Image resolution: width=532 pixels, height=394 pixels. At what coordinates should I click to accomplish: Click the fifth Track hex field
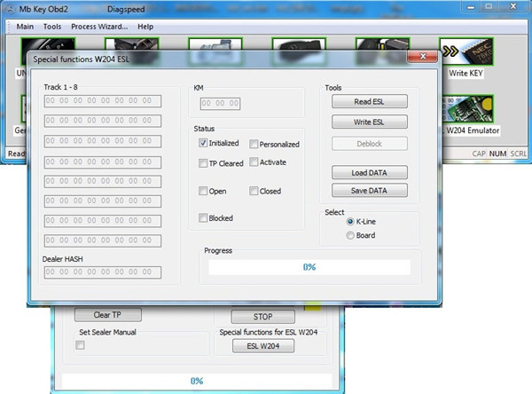pos(103,181)
